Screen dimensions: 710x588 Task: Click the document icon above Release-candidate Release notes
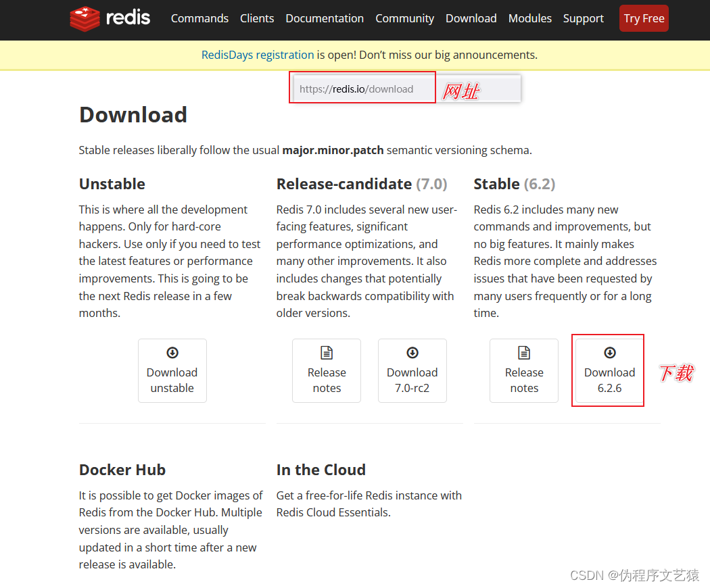[327, 353]
